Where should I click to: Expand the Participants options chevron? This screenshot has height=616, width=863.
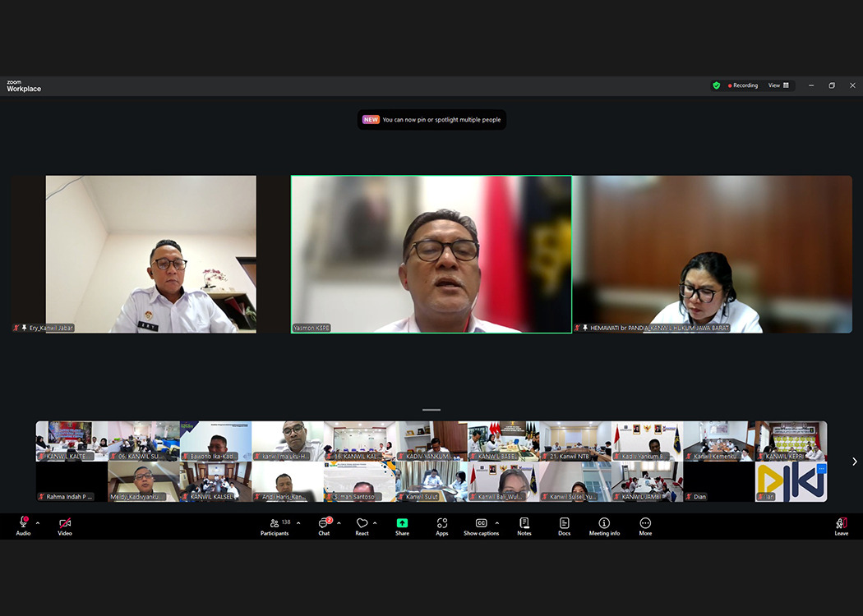coord(298,523)
